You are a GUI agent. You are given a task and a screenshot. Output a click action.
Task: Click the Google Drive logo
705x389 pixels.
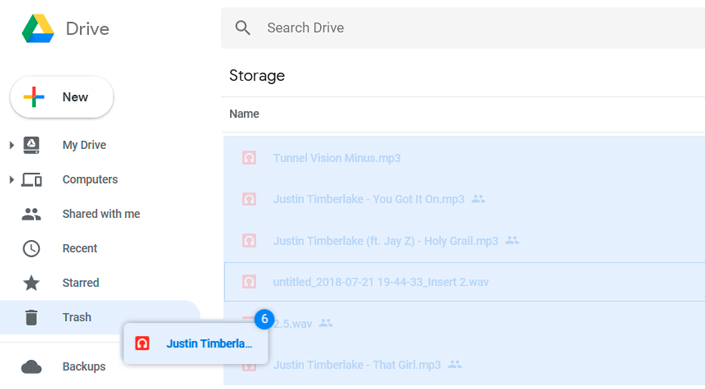pos(38,28)
